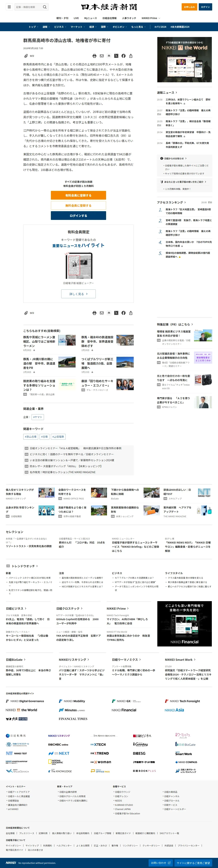Expand the 国際 navigation dropdown
The image size is (218, 868).
105,27
